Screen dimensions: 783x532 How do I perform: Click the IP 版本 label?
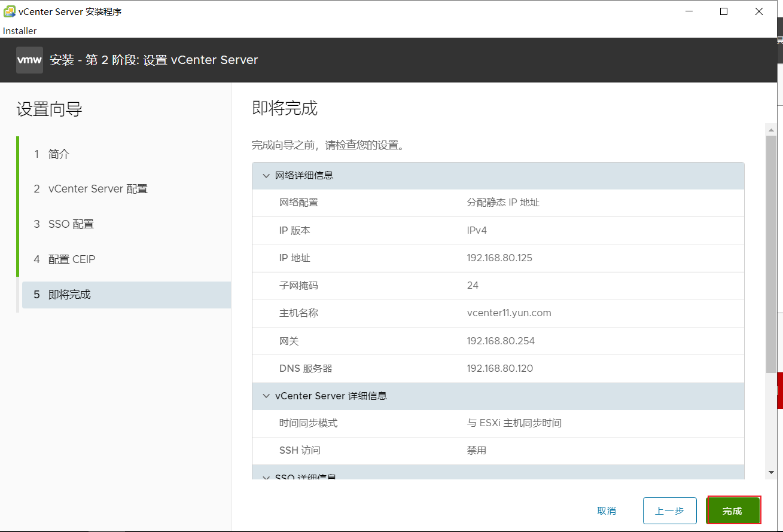tap(294, 230)
